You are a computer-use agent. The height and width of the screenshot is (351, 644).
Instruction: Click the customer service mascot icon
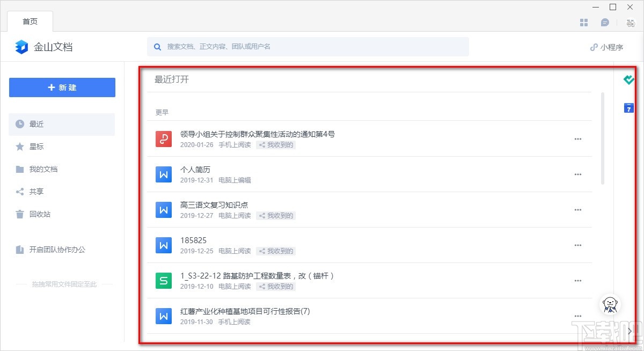point(610,304)
